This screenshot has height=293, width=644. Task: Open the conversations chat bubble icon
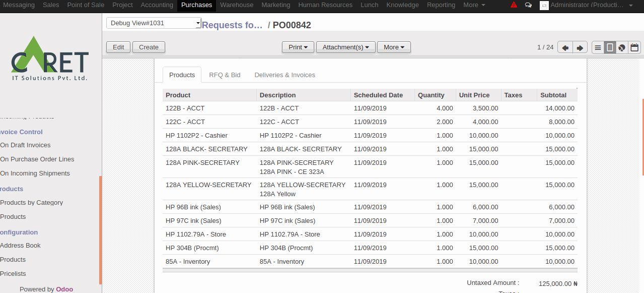click(x=528, y=5)
